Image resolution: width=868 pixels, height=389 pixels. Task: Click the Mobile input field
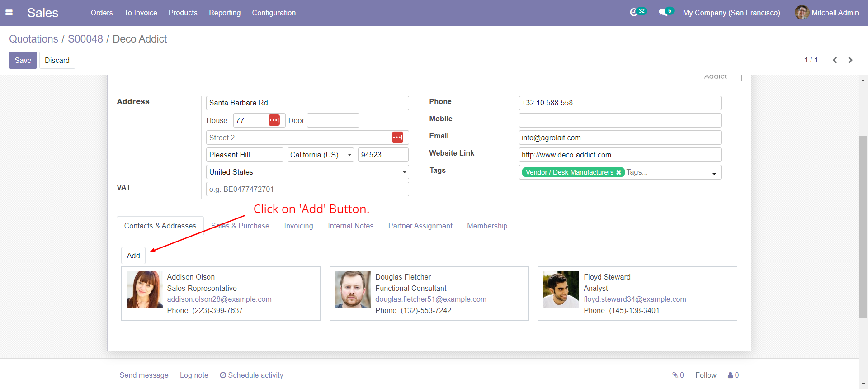619,120
